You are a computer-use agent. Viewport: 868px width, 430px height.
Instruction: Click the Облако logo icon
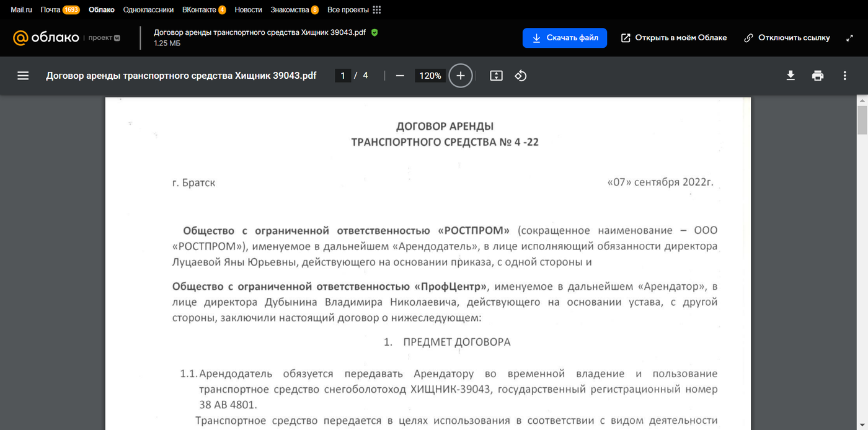pyautogui.click(x=46, y=38)
